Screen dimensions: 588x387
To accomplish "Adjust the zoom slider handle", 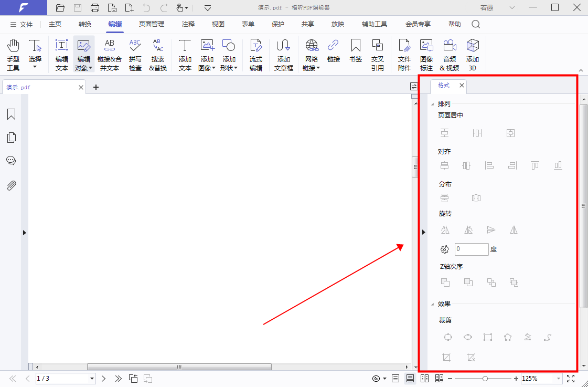I will pos(485,379).
